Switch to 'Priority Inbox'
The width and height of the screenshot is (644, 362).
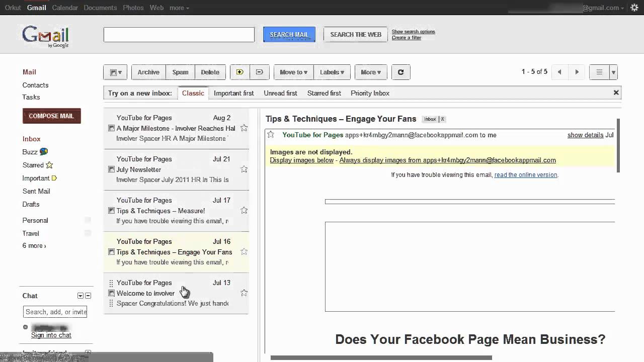(370, 93)
